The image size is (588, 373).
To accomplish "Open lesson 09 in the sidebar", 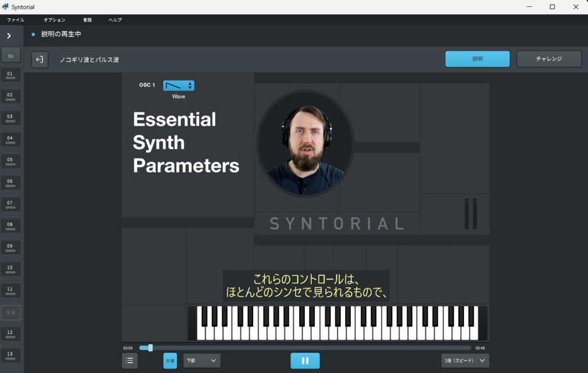I will point(10,248).
